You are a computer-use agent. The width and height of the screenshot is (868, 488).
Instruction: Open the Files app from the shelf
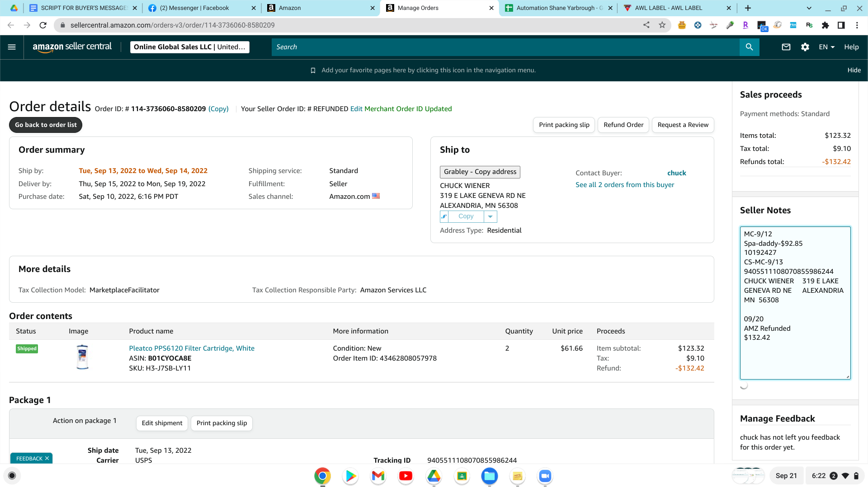pyautogui.click(x=490, y=476)
